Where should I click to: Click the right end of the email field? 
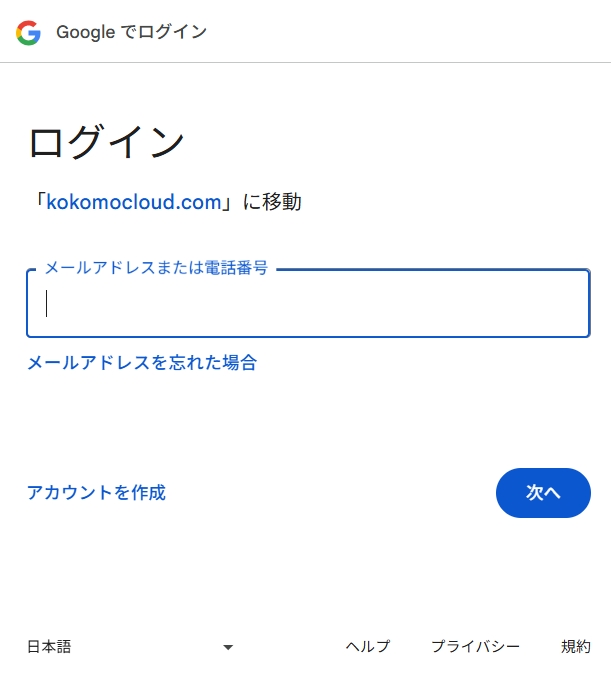(x=570, y=304)
